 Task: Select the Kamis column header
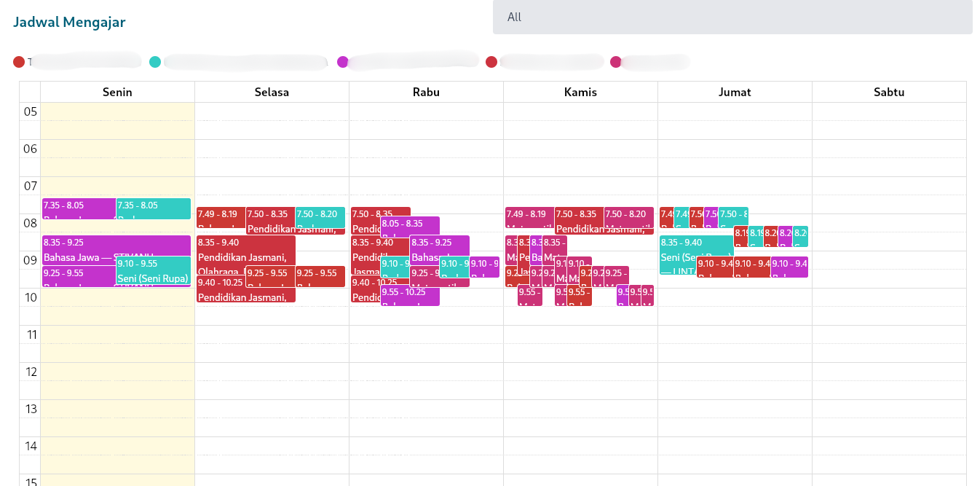tap(580, 92)
